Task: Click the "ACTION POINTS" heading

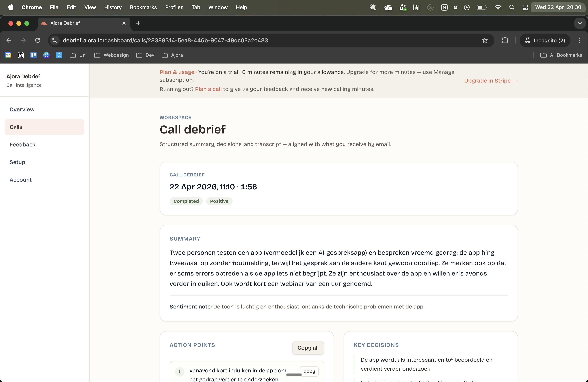Action: 192,345
